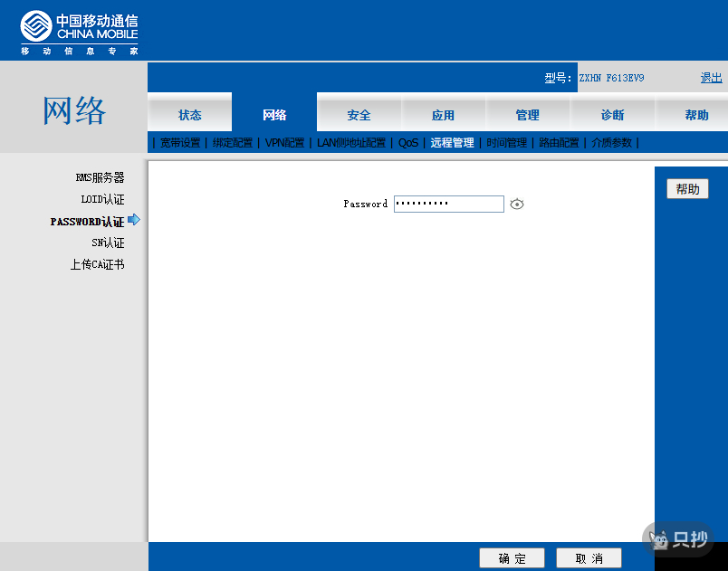Open 路由配置 submenu
The width and height of the screenshot is (728, 571).
[x=559, y=143]
